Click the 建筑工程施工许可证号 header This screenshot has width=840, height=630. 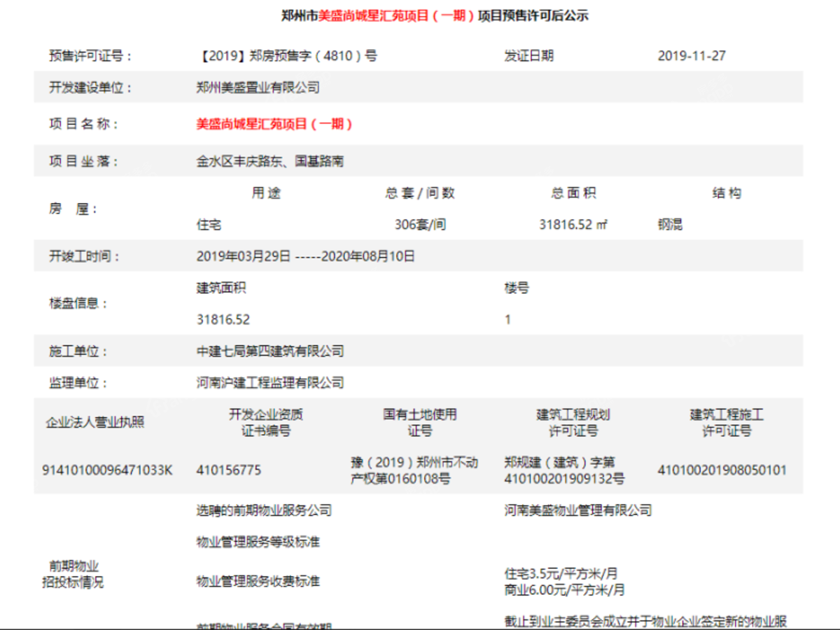(x=727, y=423)
